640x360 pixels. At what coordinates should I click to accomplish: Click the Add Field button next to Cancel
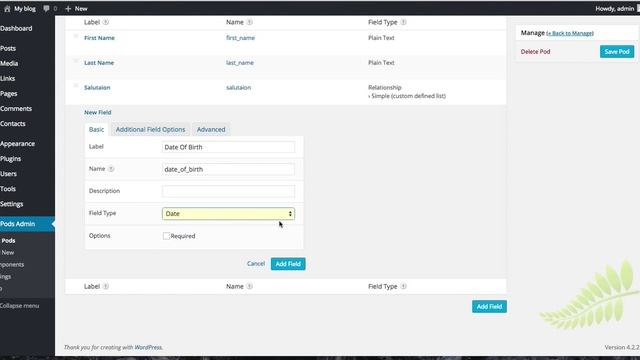[288, 264]
